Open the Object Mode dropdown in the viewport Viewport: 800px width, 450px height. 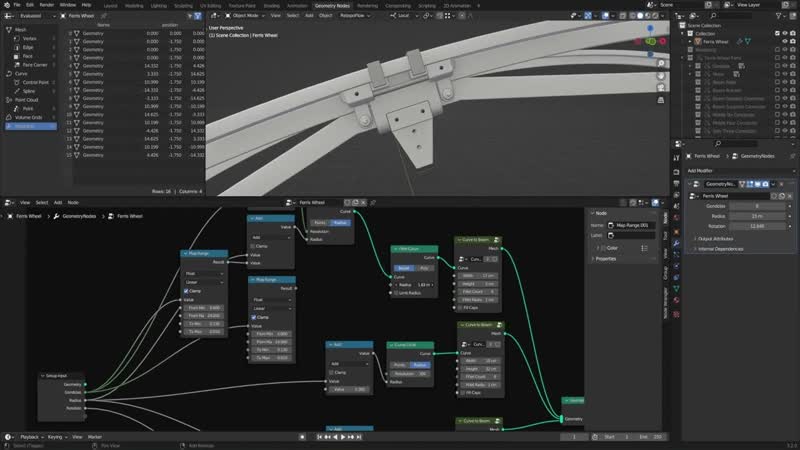click(x=245, y=16)
